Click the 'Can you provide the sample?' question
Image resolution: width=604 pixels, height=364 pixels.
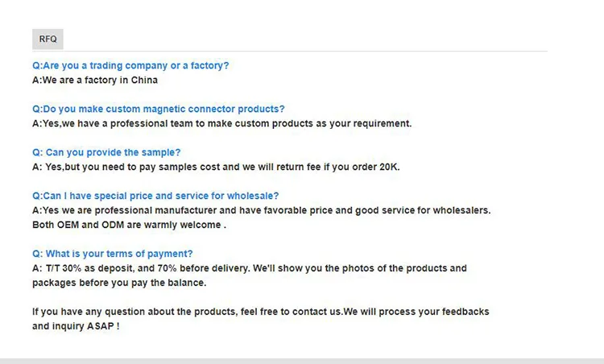pos(106,152)
